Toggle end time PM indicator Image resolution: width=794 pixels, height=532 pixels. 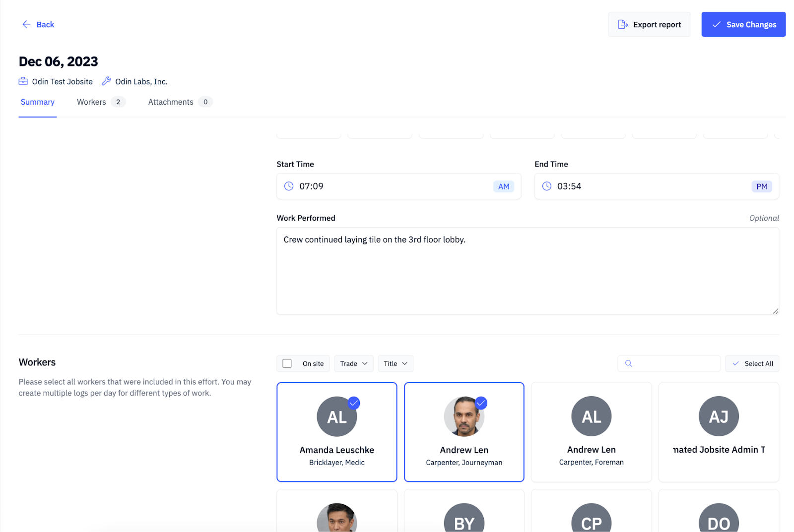(762, 186)
